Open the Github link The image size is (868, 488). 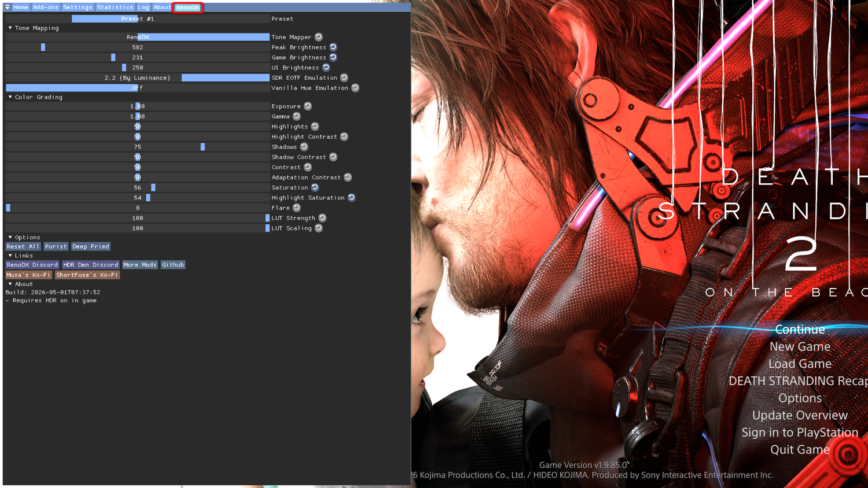click(x=173, y=265)
